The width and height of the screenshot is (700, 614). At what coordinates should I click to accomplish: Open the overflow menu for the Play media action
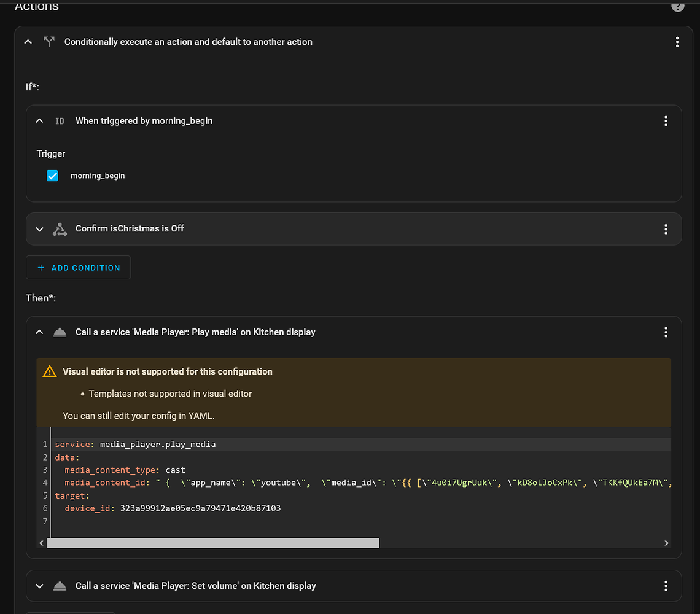coord(666,332)
